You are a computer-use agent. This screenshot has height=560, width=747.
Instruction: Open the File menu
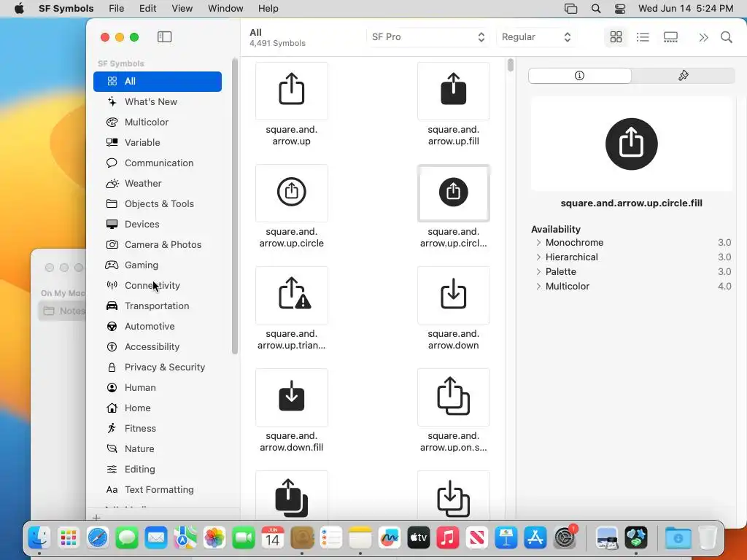click(116, 9)
